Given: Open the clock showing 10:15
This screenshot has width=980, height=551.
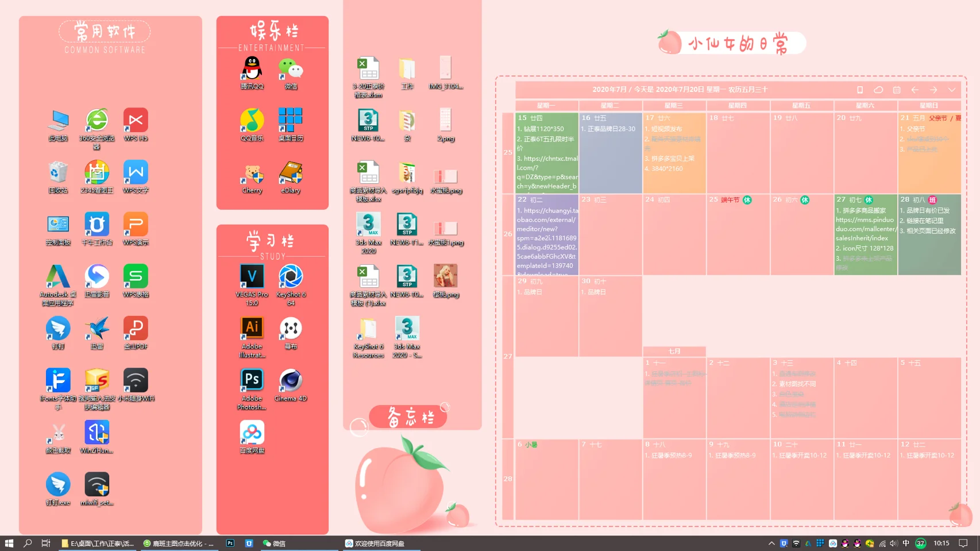Looking at the screenshot, I should pos(942,543).
